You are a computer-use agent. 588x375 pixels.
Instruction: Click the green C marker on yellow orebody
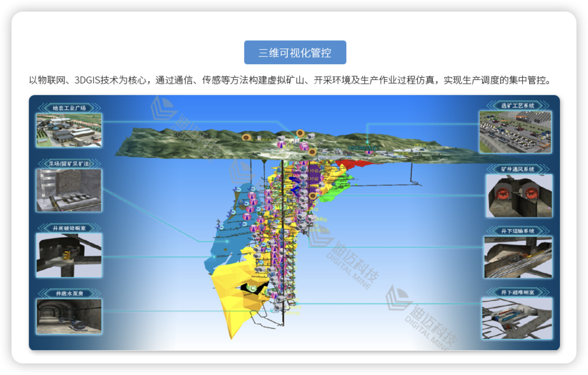pos(253,288)
